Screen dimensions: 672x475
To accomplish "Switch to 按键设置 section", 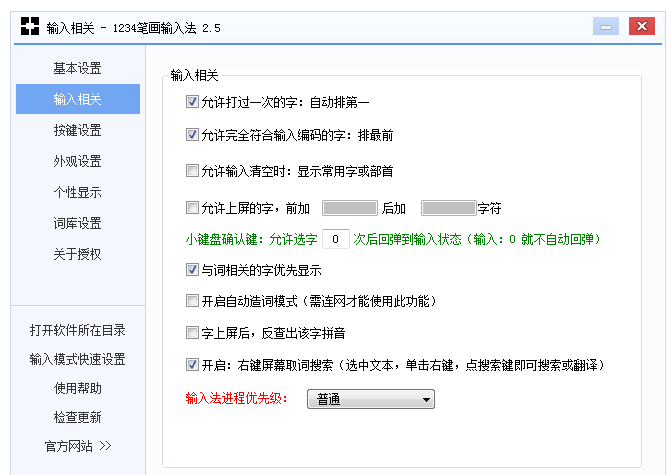I will click(x=77, y=130).
